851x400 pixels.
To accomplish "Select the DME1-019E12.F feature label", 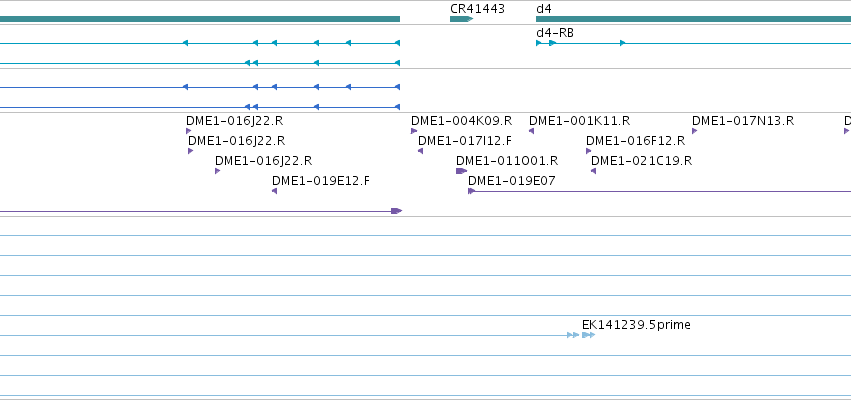I will [x=321, y=181].
